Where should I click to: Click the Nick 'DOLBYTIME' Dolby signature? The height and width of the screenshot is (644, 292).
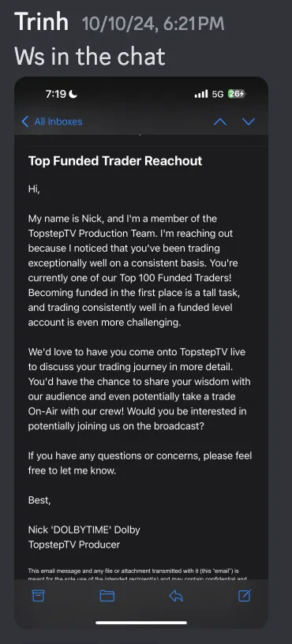[84, 530]
